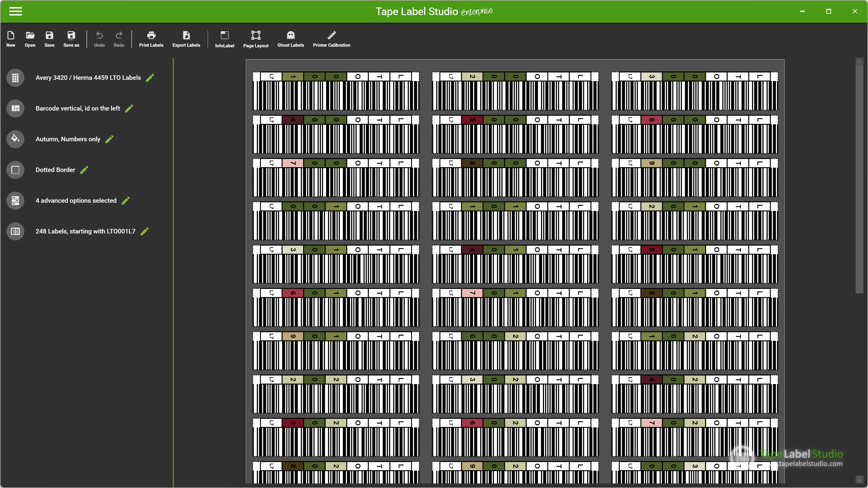This screenshot has width=868, height=488.
Task: Click the LTO003L7 label preview
Action: pyautogui.click(x=695, y=91)
